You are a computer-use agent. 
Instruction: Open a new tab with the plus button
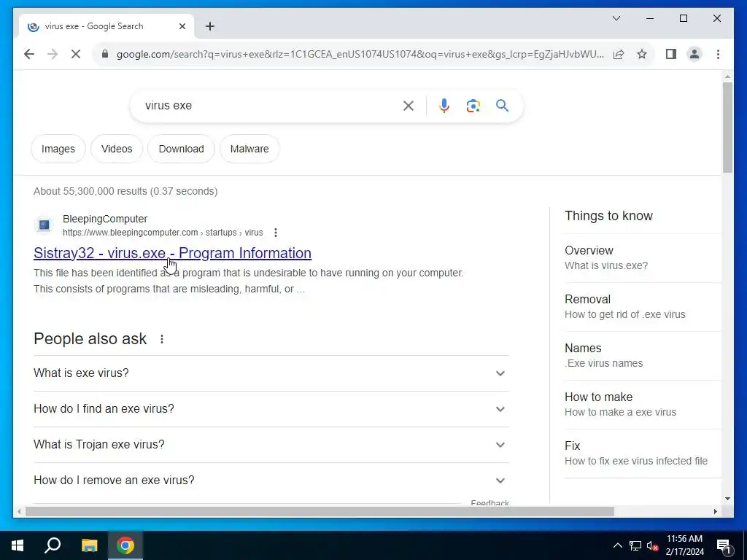210,26
